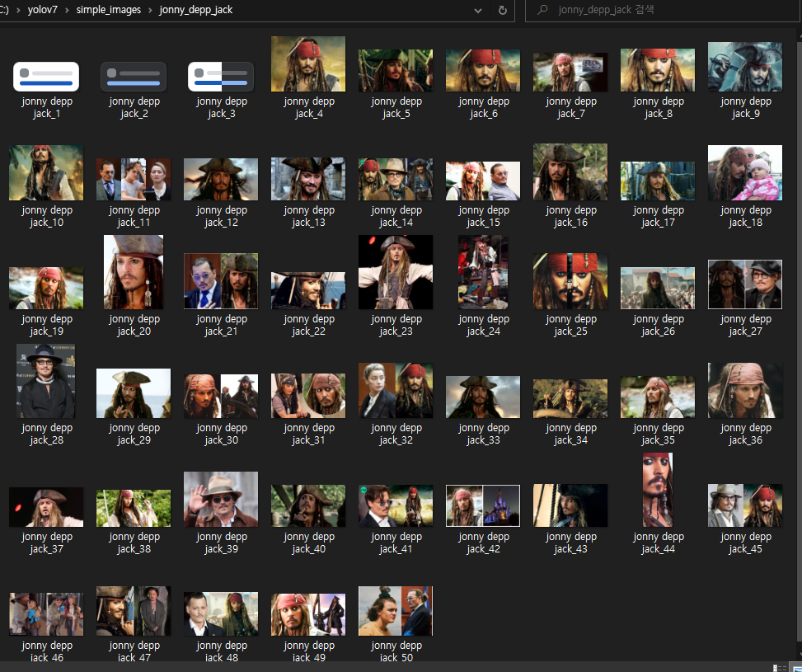Select the jonny depp jack_43 thumbnail

pyautogui.click(x=570, y=505)
